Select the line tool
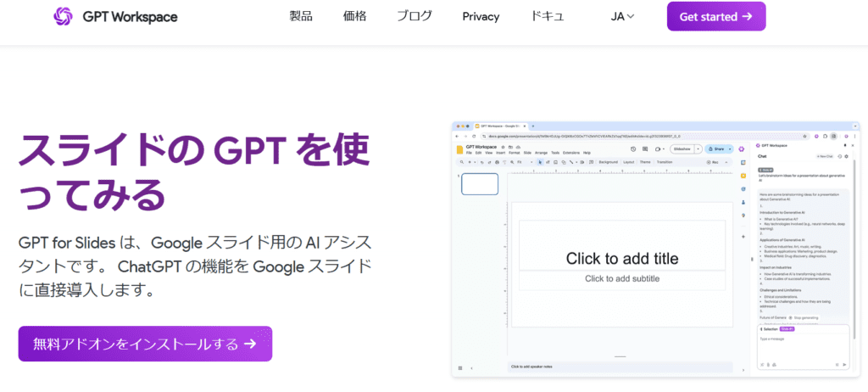Viewport: 868px width, 392px height. 571,162
